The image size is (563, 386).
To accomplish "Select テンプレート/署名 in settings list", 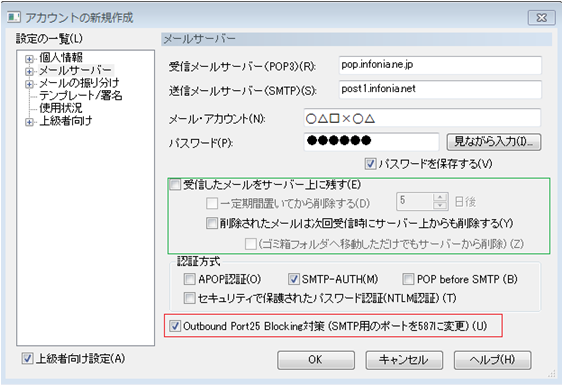I will 81,96.
